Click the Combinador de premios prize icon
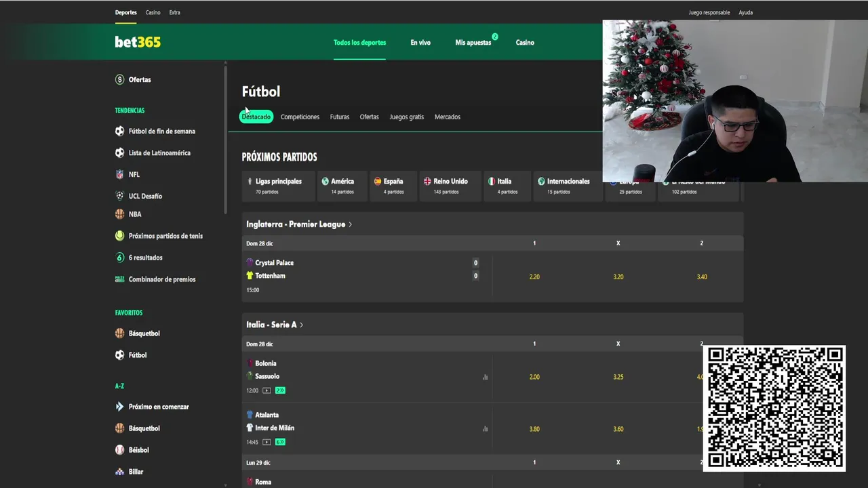The height and width of the screenshot is (488, 868). coord(120,279)
